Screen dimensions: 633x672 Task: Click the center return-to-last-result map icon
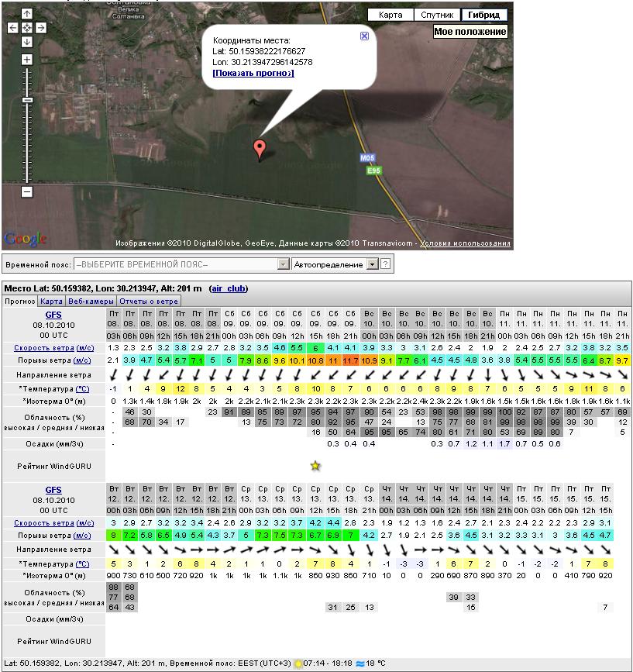point(27,28)
